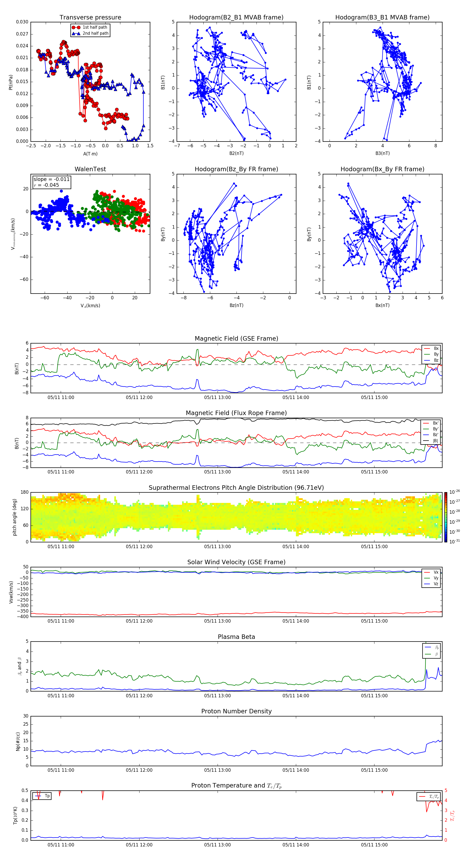Image resolution: width=473 pixels, height=868 pixels.
Task: Click '05/11 12:00' tick under Solar Wind Velocity
Action: click(x=139, y=621)
